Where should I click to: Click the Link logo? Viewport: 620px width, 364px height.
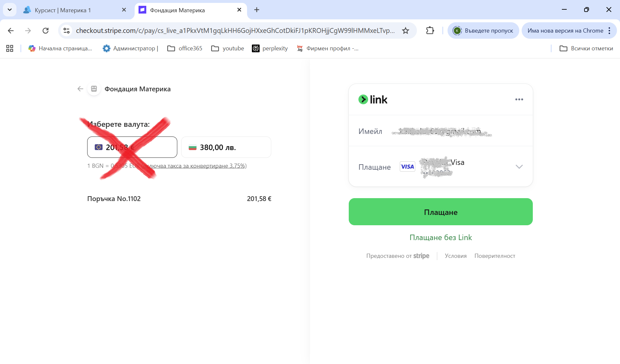(x=373, y=99)
